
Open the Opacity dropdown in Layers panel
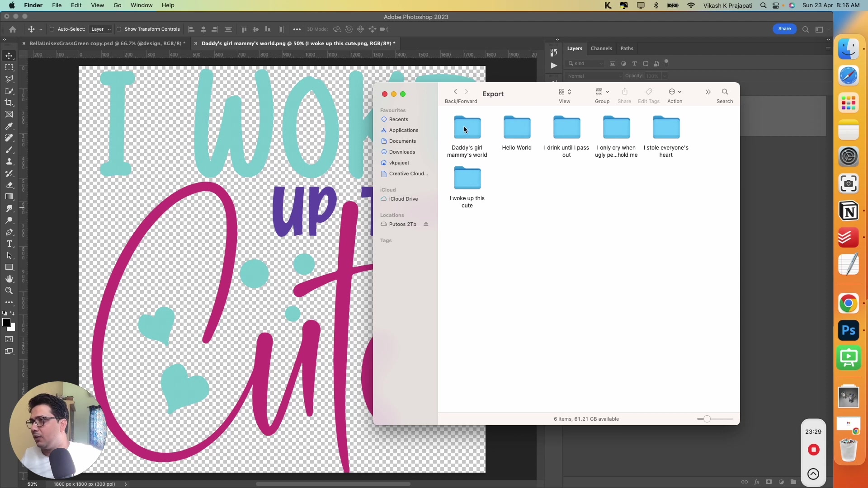tap(664, 76)
